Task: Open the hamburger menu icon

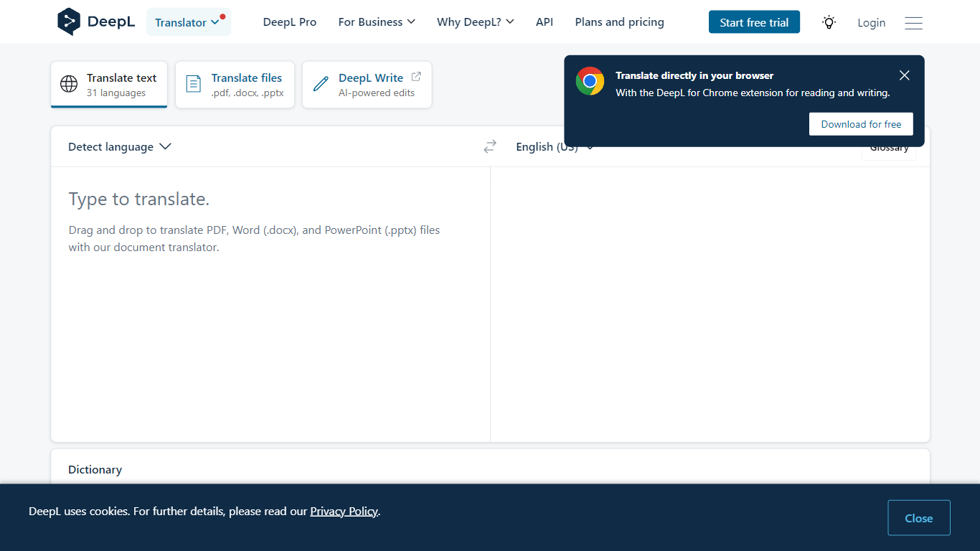Action: (913, 23)
